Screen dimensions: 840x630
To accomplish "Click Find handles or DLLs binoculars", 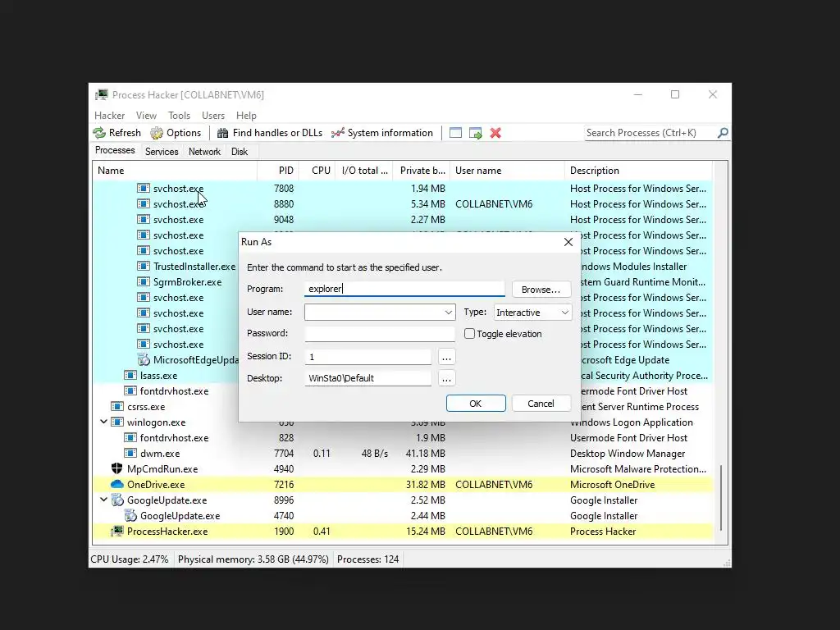I will click(x=222, y=133).
